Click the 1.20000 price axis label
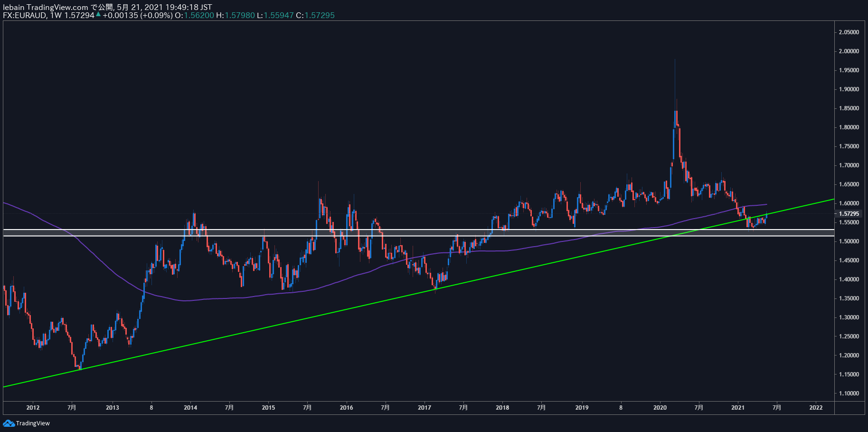The height and width of the screenshot is (432, 868). [x=849, y=355]
